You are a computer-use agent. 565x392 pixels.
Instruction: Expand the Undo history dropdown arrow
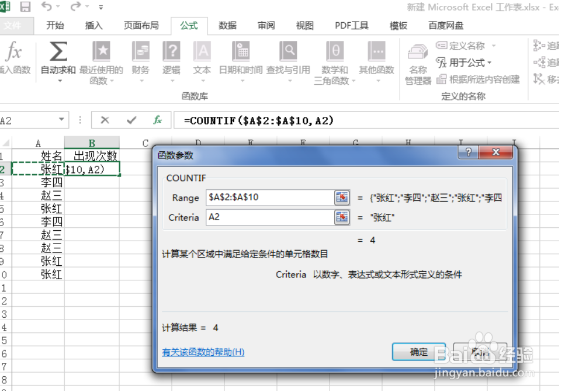point(58,6)
